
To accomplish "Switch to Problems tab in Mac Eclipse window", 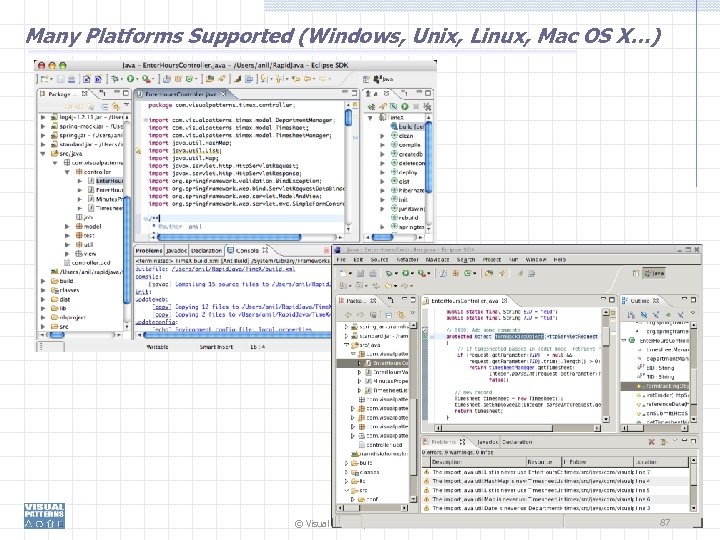I will click(x=149, y=251).
